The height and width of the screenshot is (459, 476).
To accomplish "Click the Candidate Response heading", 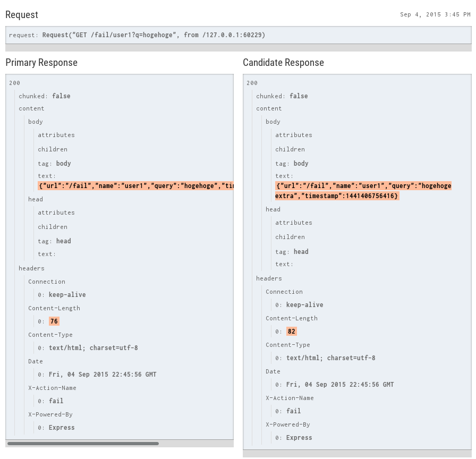I will [283, 63].
